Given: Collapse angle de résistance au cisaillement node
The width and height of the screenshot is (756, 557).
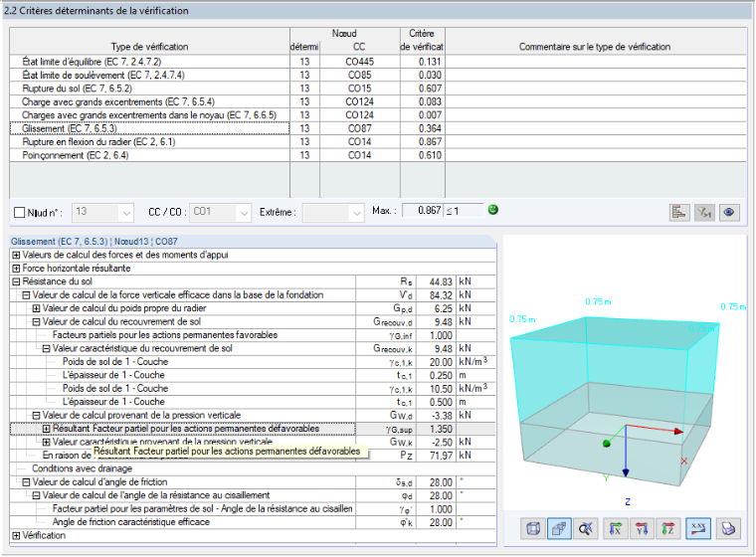Looking at the screenshot, I should pos(36,495).
